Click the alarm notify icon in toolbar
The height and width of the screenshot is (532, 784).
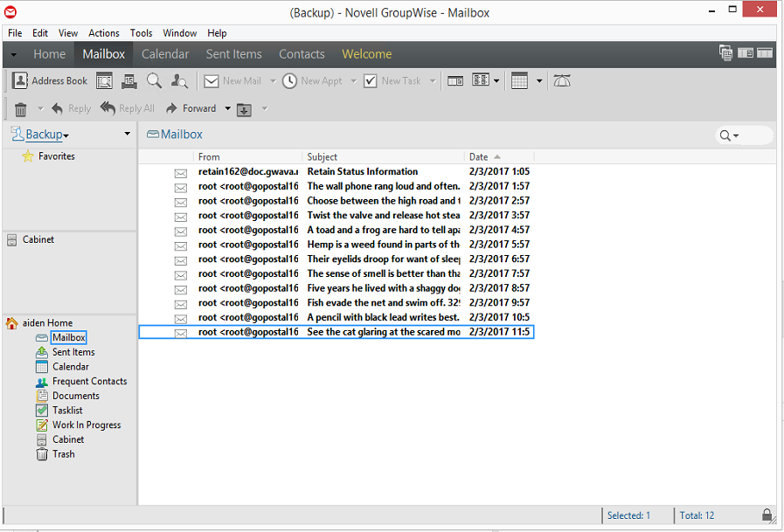coord(562,81)
